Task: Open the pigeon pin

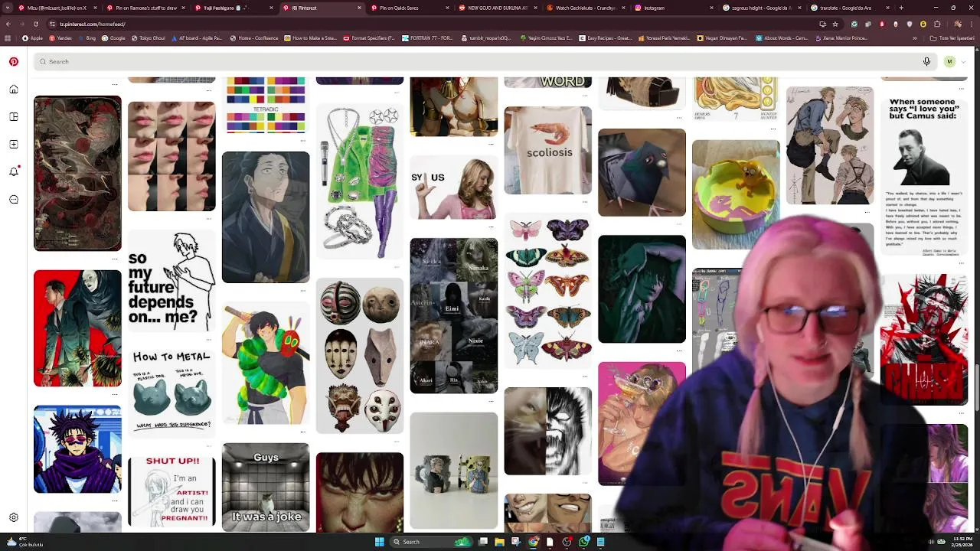Action: 642,172
